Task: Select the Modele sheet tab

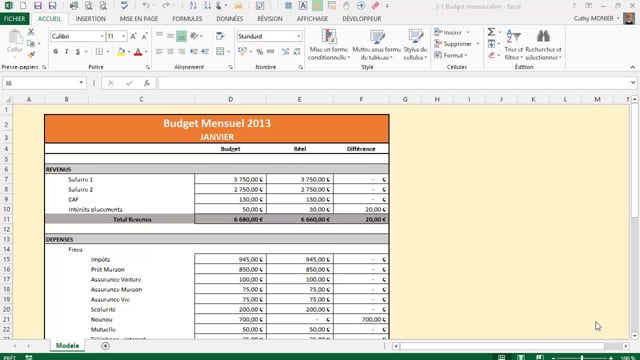Action: (x=67, y=346)
